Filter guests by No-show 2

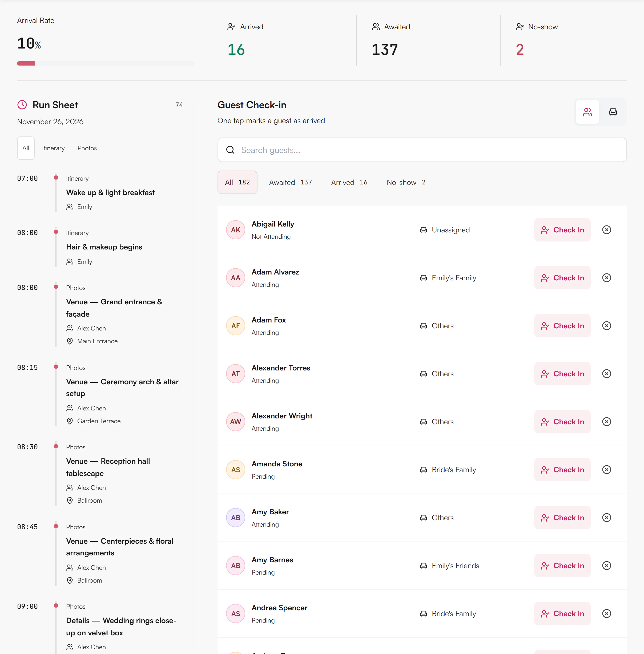coord(406,183)
